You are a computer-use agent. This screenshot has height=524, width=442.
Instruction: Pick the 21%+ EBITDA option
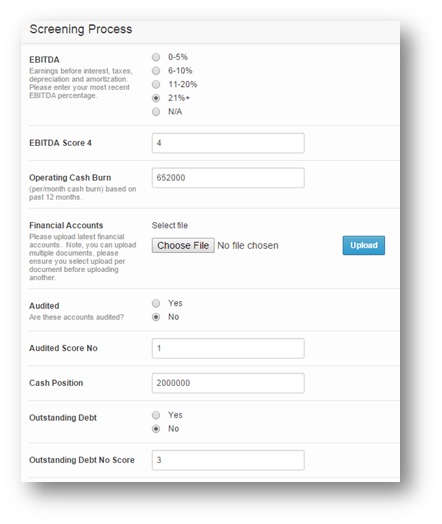click(156, 98)
